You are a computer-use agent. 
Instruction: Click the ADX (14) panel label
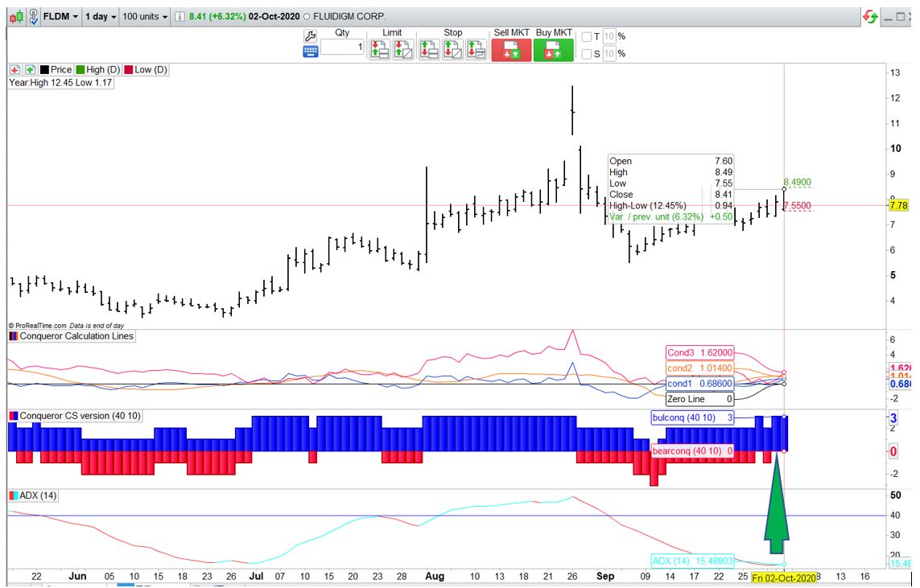38,496
